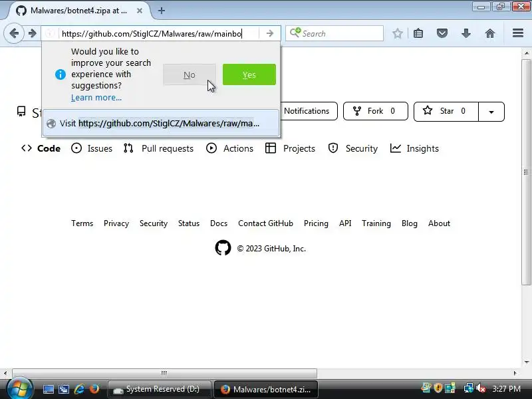
Task: Bookmark this page with the star icon
Action: click(x=397, y=33)
